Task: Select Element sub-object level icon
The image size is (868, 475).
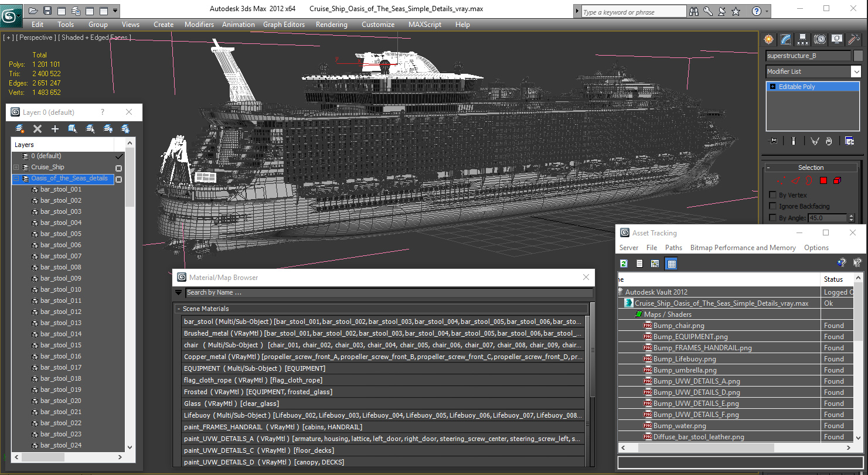Action: [x=837, y=180]
